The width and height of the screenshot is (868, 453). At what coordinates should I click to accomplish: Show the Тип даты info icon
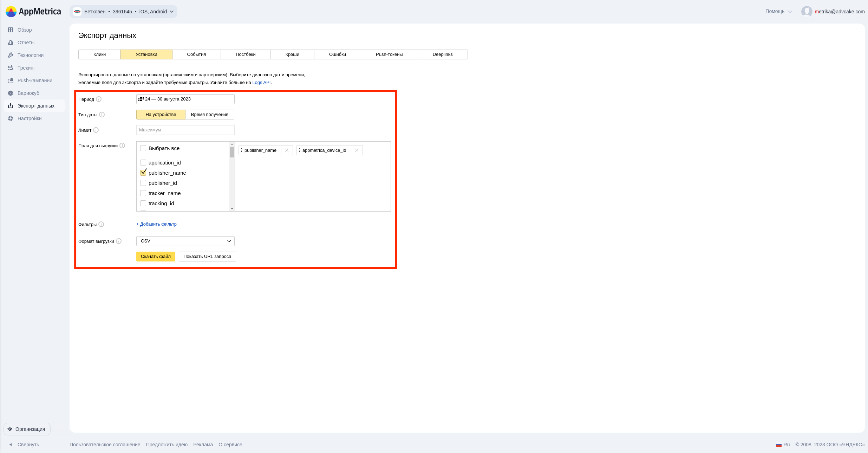click(x=102, y=115)
